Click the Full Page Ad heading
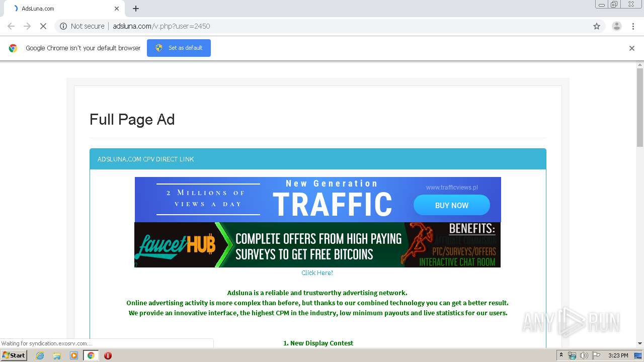Viewport: 644px width, 362px height. pos(132,119)
